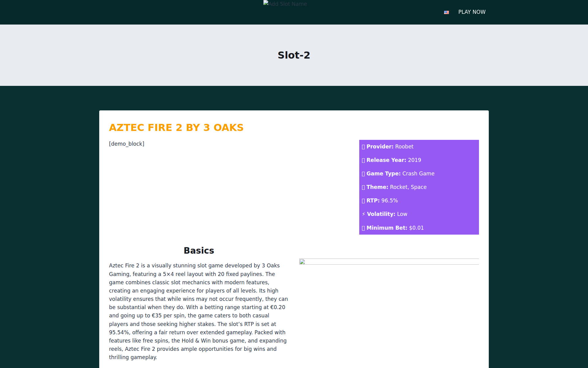This screenshot has width=588, height=368.
Task: Click the Volatility lightning bolt icon
Action: click(x=364, y=214)
